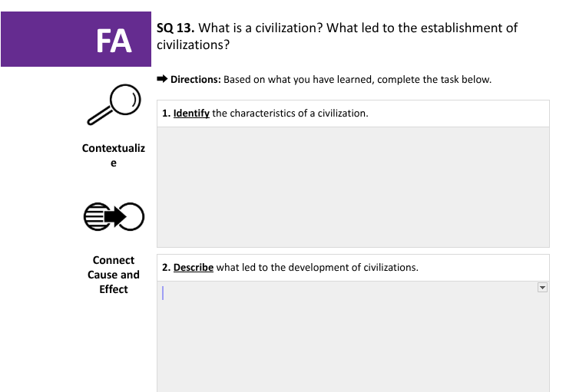Image resolution: width=566 pixels, height=392 pixels.
Task: Select the Contextualize label
Action: [x=114, y=155]
